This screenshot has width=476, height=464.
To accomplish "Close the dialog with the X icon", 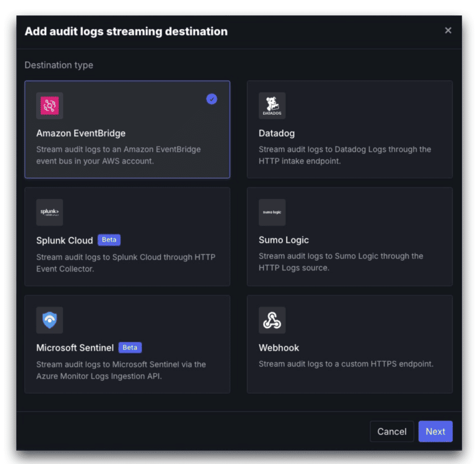I will (448, 30).
